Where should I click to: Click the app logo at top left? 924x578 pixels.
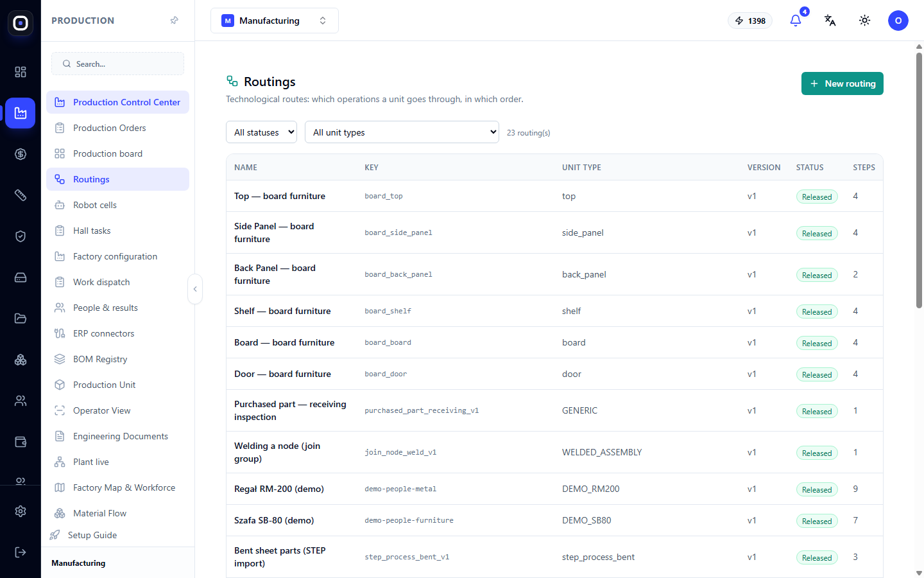pos(21,23)
